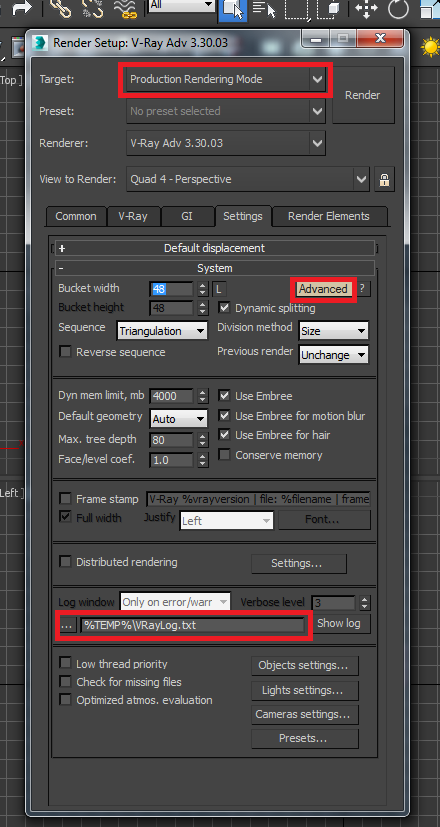Open the Target rendering mode dropdown
440x827 pixels.
coord(226,80)
